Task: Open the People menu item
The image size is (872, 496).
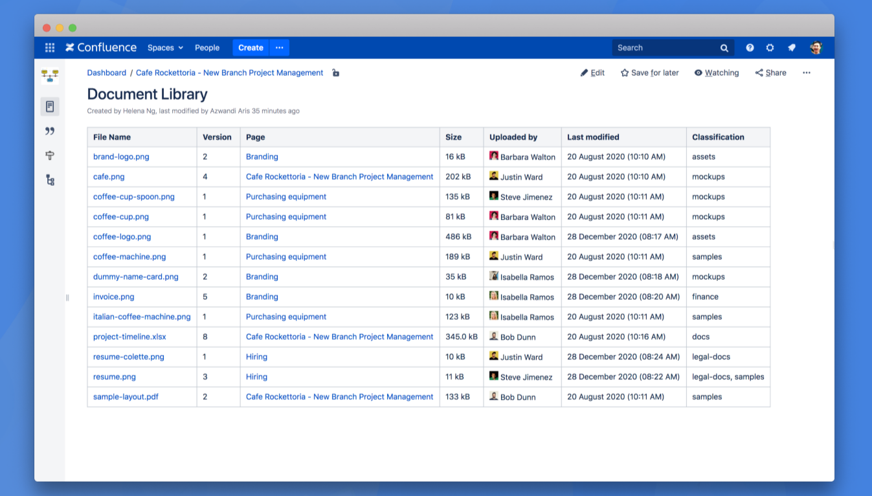Action: 207,48
